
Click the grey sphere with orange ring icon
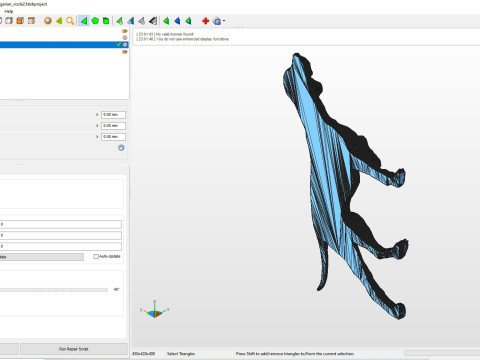click(48, 21)
